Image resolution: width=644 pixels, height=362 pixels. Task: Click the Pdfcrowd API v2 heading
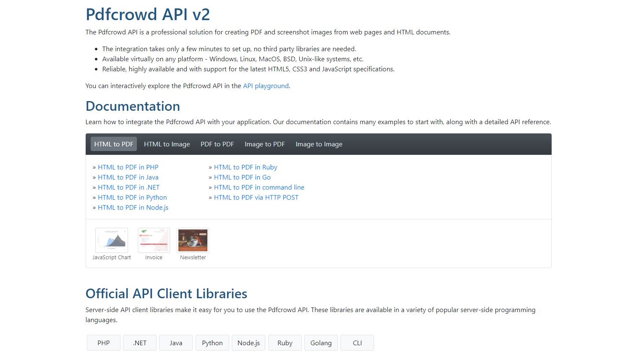point(148,14)
